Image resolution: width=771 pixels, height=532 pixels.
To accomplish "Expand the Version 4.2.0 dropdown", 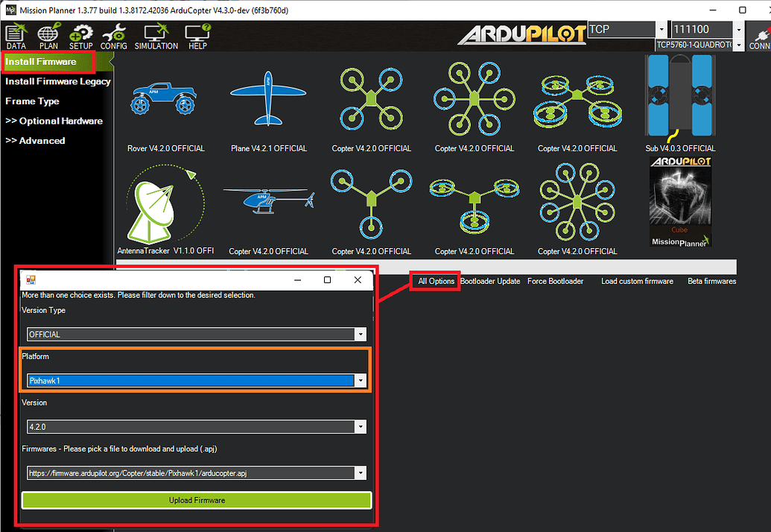I will pos(361,427).
